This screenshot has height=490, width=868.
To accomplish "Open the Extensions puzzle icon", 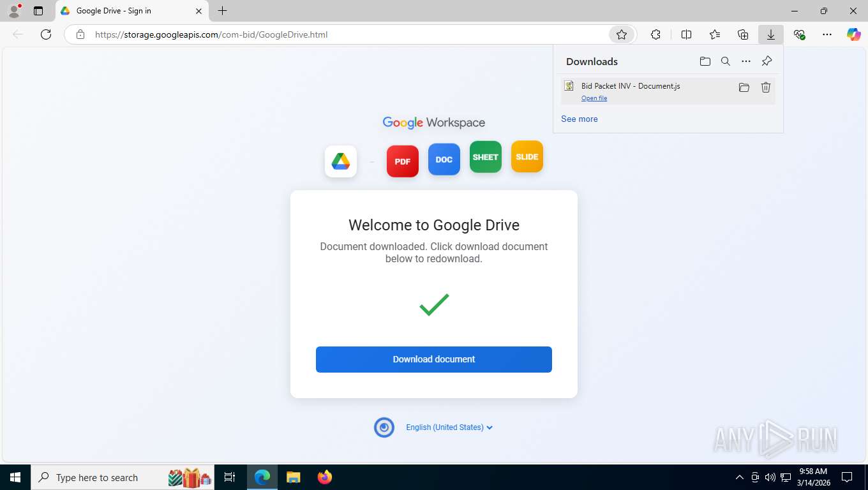I will point(655,34).
